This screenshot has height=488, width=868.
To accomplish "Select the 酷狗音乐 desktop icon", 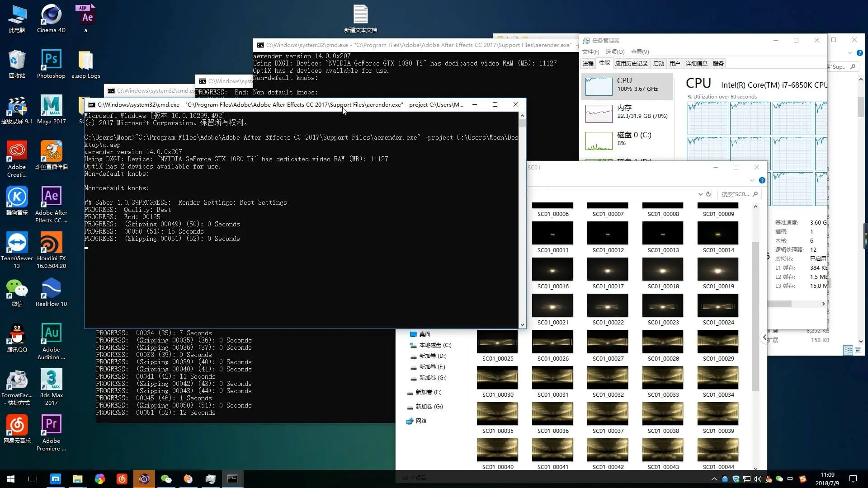I will coord(17,201).
